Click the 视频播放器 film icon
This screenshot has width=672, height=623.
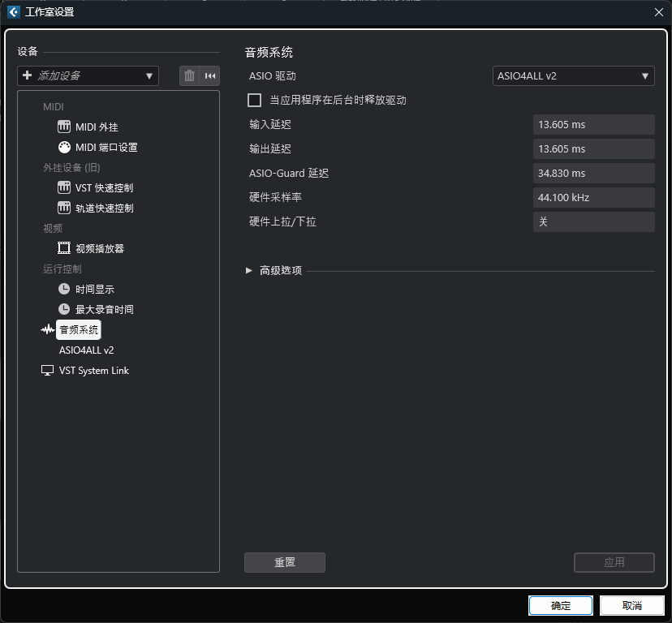(x=64, y=248)
